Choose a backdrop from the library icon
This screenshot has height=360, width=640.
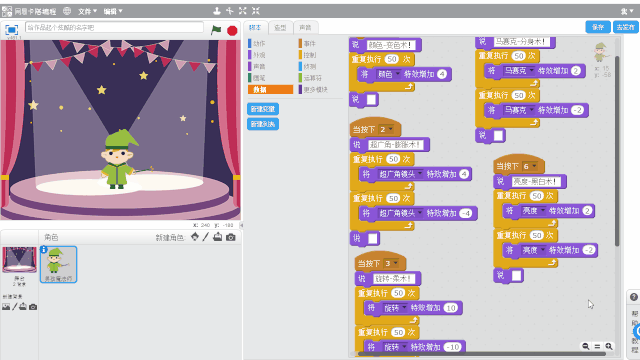6,307
